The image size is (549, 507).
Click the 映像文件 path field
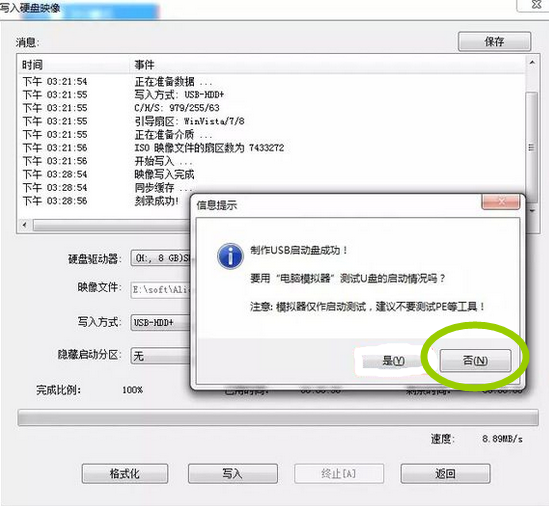pos(161,290)
